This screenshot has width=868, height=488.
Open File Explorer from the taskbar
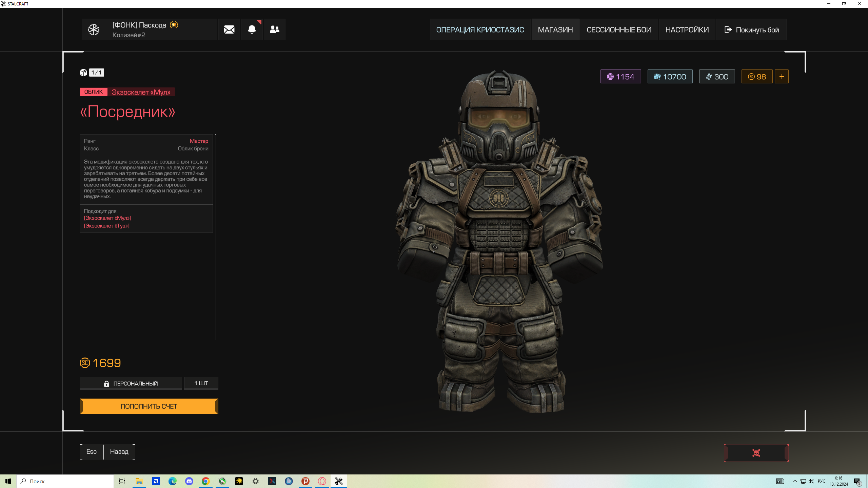139,481
